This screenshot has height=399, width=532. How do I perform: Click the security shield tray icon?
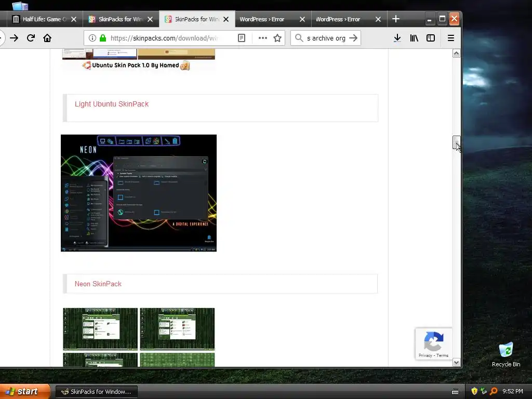click(474, 391)
